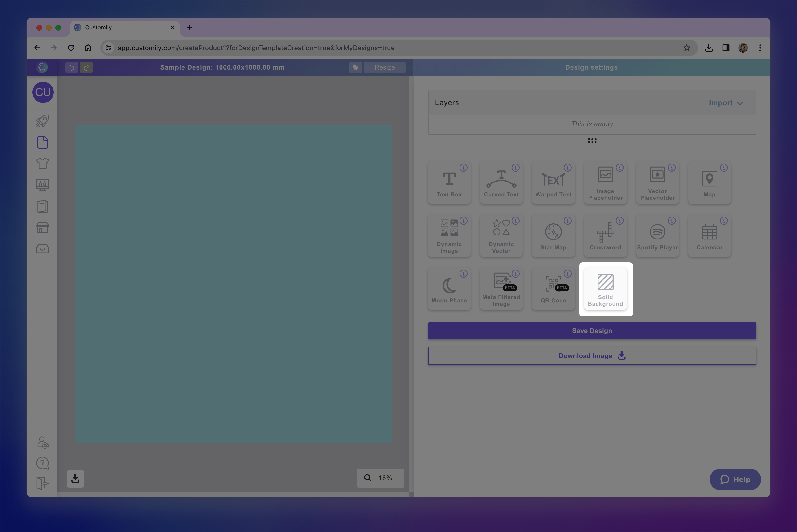Viewport: 797px width, 532px height.
Task: Expand the Import dropdown
Action: coord(725,103)
